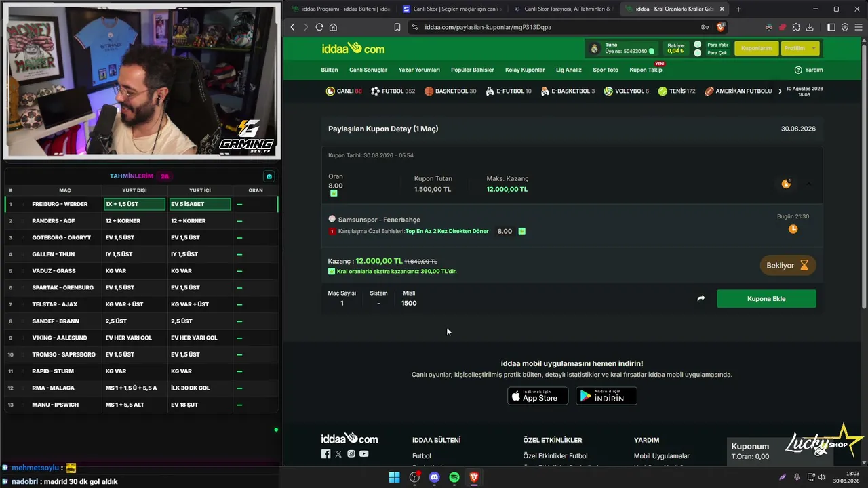Open Canlı Sonuçlar menu item
Screen dimensions: 868x488
(x=368, y=70)
